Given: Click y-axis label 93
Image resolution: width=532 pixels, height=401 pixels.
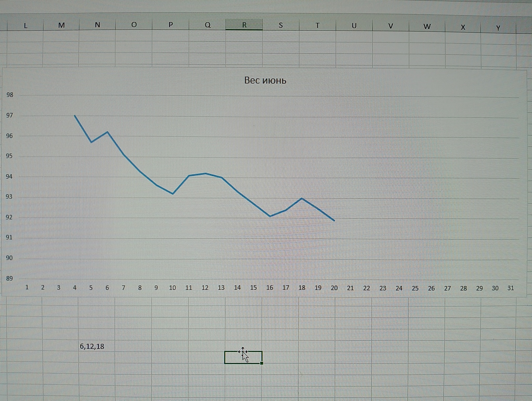Looking at the screenshot, I should 9,197.
